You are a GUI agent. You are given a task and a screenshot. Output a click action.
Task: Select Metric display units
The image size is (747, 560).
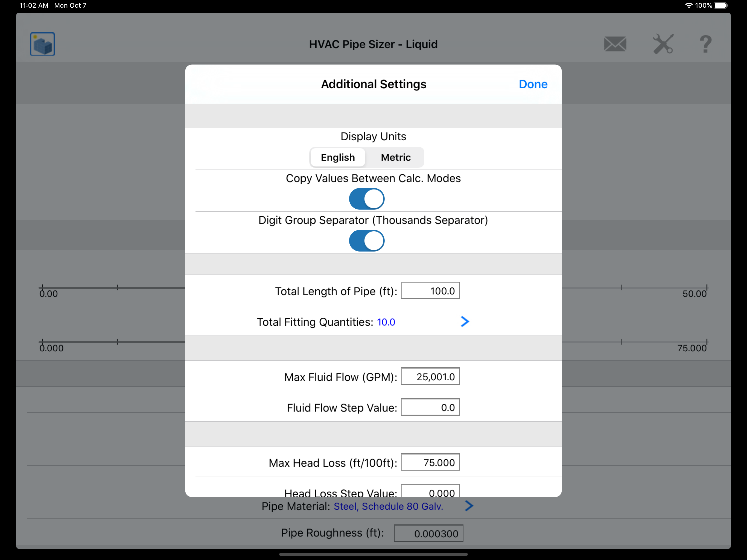pos(396,157)
